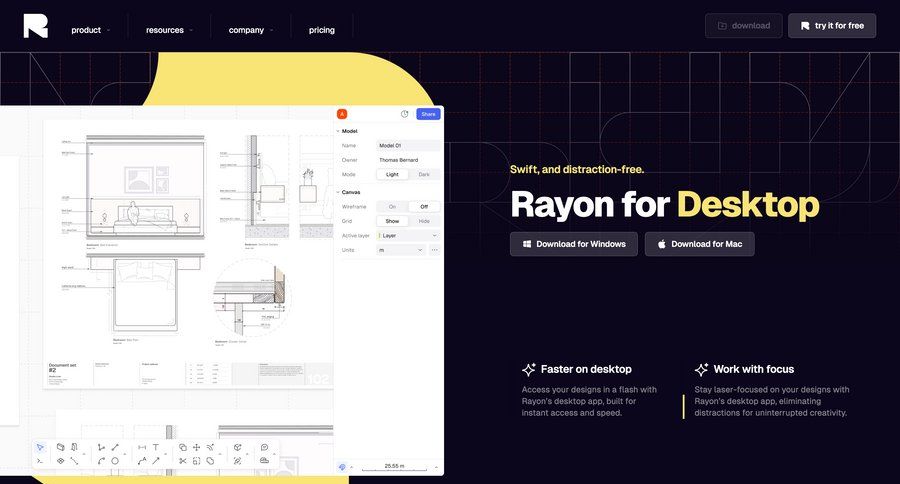900x484 pixels.
Task: Select the dashed link tool
Action: pyautogui.click(x=238, y=461)
